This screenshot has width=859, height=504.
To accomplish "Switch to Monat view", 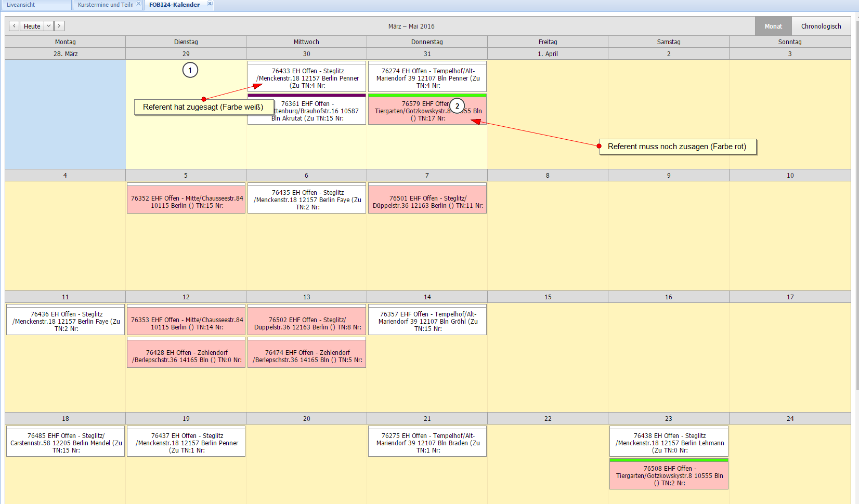I will pos(773,26).
